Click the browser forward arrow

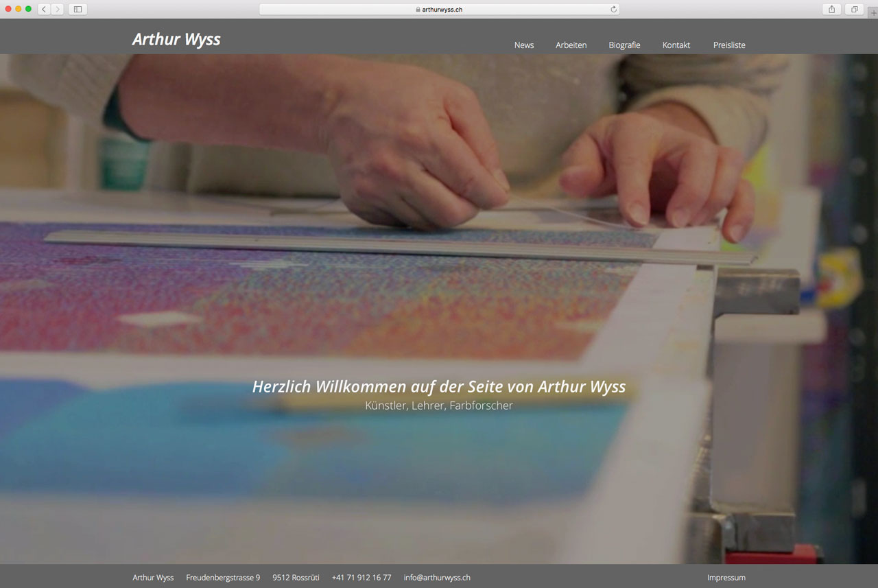57,9
